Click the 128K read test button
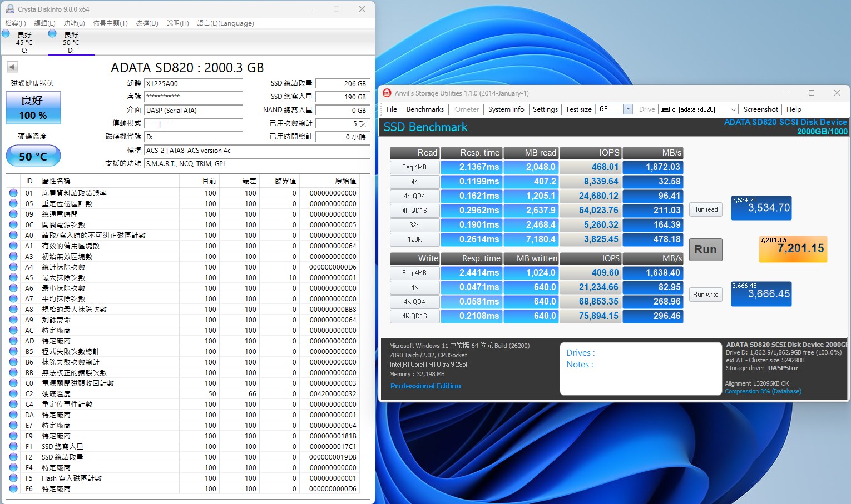This screenshot has height=504, width=851. 414,239
